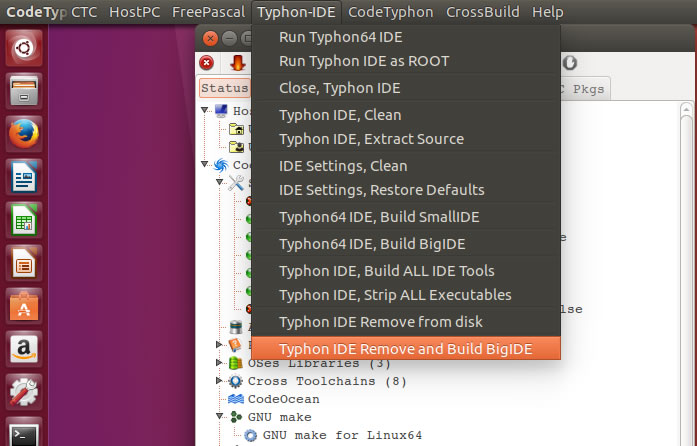Viewport: 697px width, 446px height.
Task: Click the round icon right of the menu
Action: pyautogui.click(x=570, y=63)
